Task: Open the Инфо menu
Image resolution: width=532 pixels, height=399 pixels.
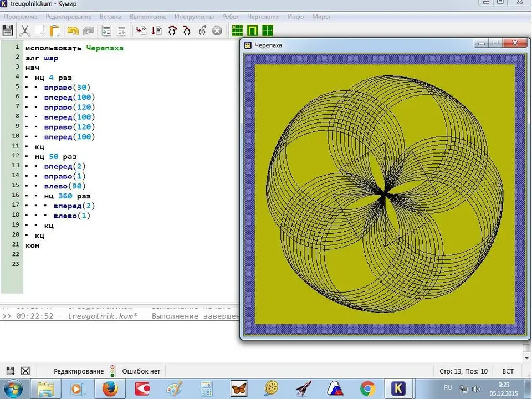Action: 295,16
